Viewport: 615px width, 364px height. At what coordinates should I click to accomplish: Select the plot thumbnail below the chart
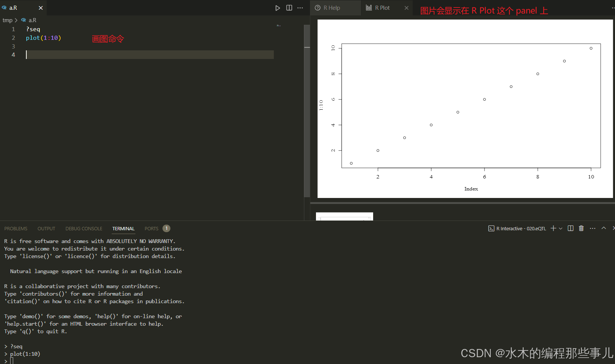click(345, 217)
